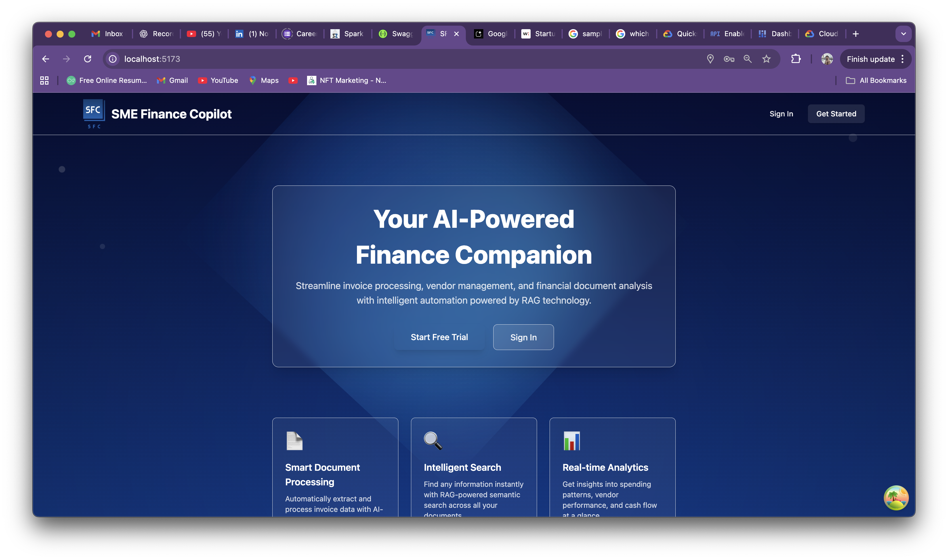Click the Intelligent Search magnifier icon
Image resolution: width=948 pixels, height=560 pixels.
coord(433,441)
